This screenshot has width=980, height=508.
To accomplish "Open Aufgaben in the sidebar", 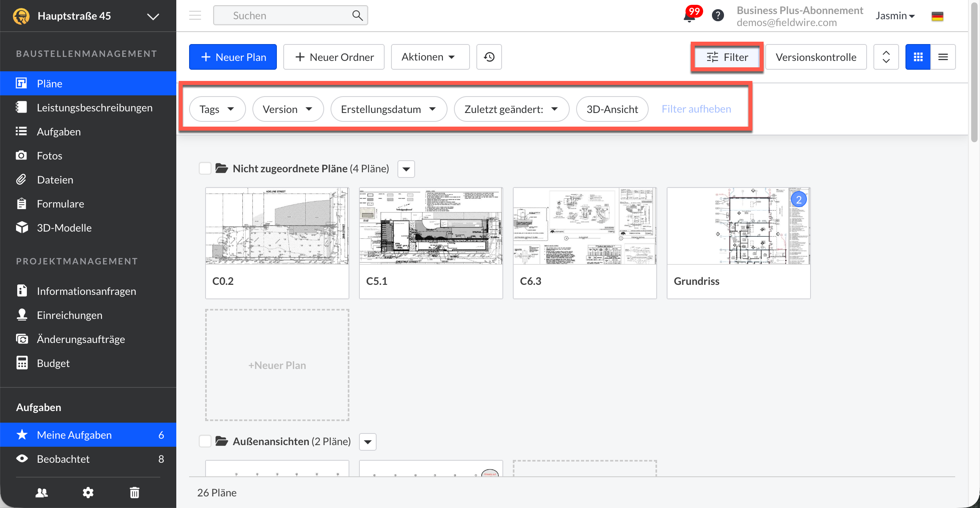I will click(x=58, y=131).
